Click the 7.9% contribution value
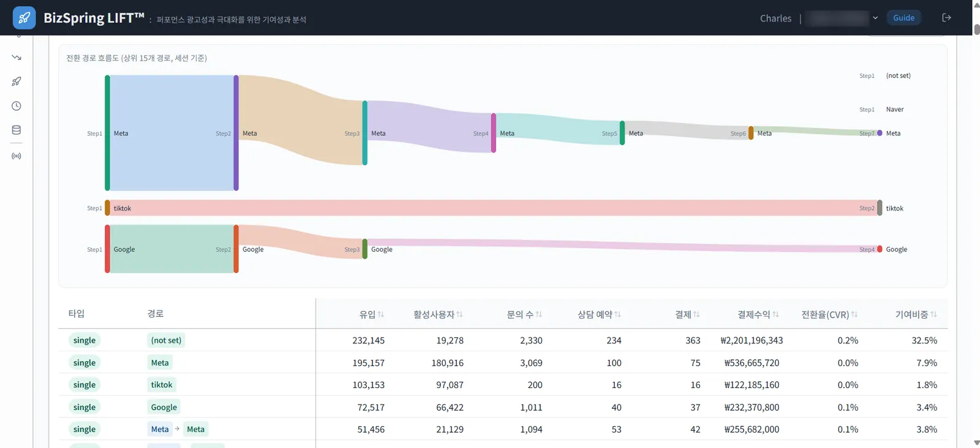Viewport: 980px width, 448px height. pyautogui.click(x=927, y=363)
